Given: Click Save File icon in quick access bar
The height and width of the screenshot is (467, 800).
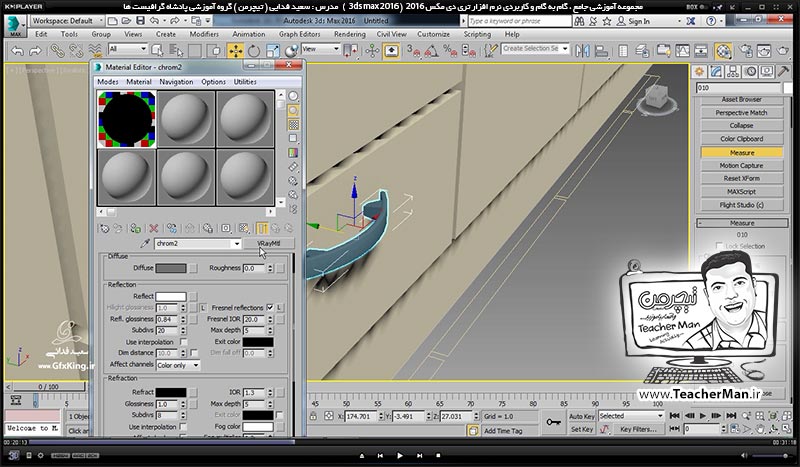Looking at the screenshot, I should pos(140,21).
